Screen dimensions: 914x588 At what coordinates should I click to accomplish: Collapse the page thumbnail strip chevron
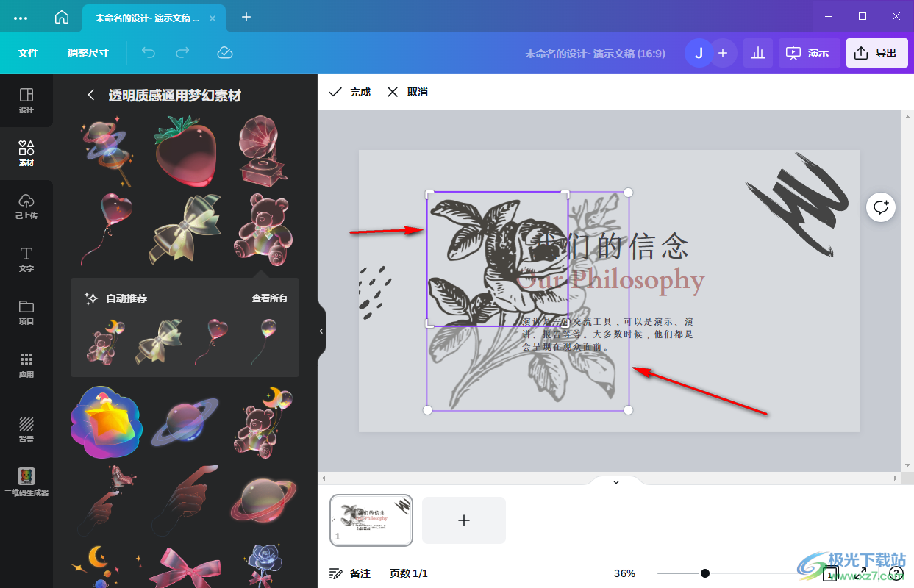tap(616, 481)
